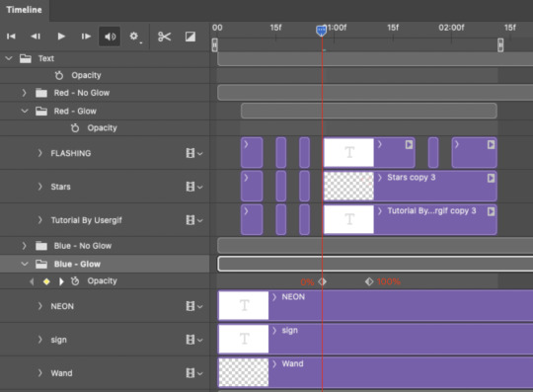Select the Red - Glow folder icon
This screenshot has height=392, width=533.
pyautogui.click(x=41, y=111)
